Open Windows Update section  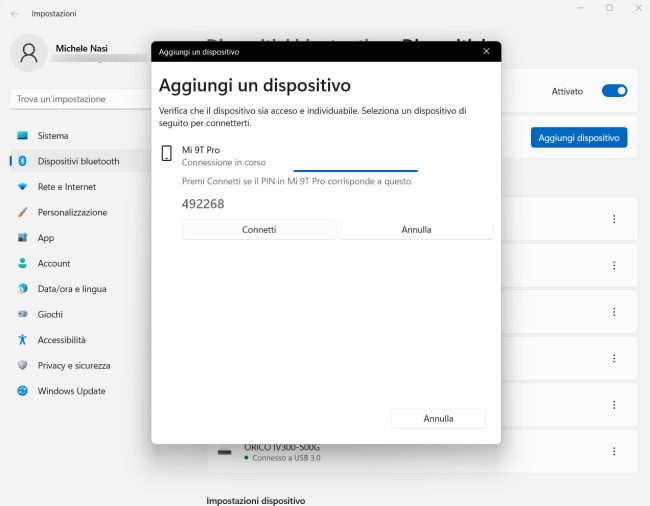click(71, 391)
